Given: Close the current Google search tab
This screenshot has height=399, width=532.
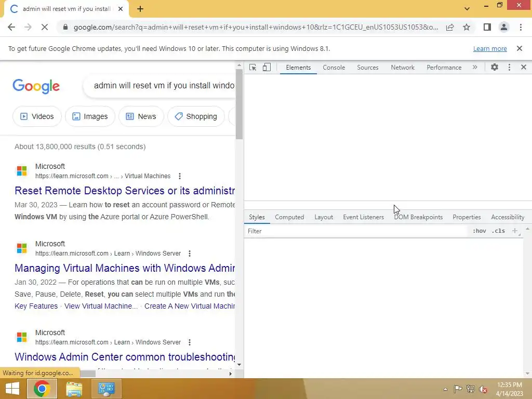Looking at the screenshot, I should [x=121, y=9].
